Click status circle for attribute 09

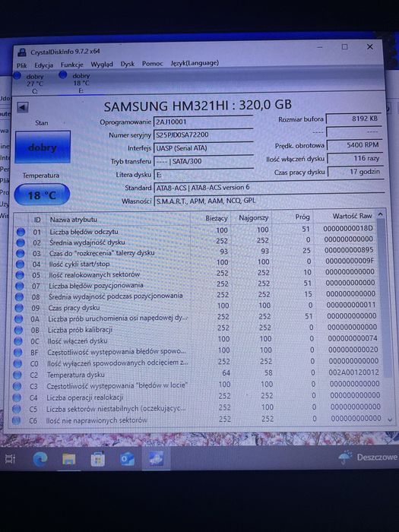coord(19,308)
